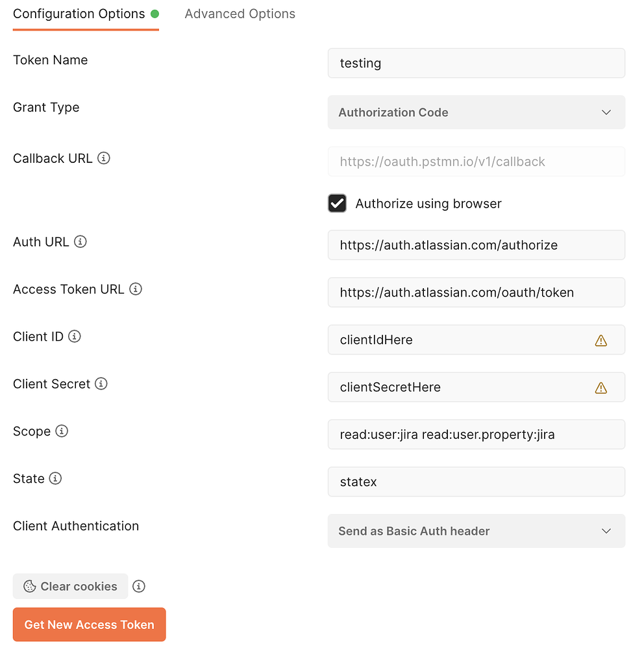Click the Auth URL info icon
The width and height of the screenshot is (644, 649).
tap(80, 242)
